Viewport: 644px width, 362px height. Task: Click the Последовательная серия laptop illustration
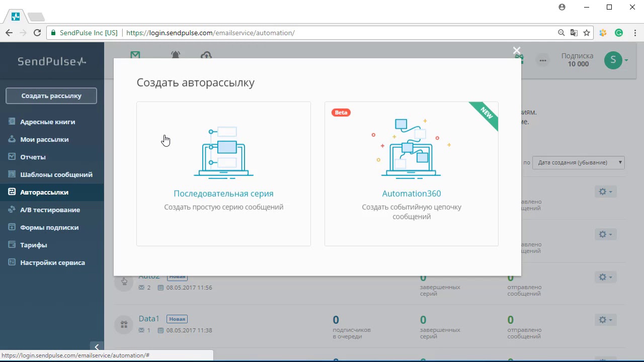tap(223, 153)
